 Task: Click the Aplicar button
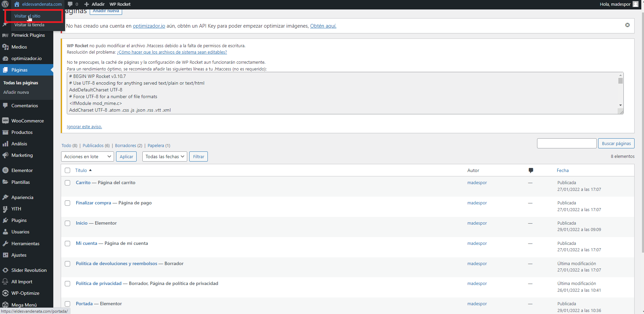point(126,156)
